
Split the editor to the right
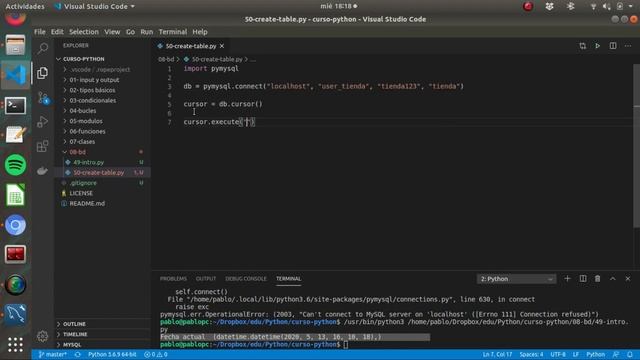pos(613,46)
